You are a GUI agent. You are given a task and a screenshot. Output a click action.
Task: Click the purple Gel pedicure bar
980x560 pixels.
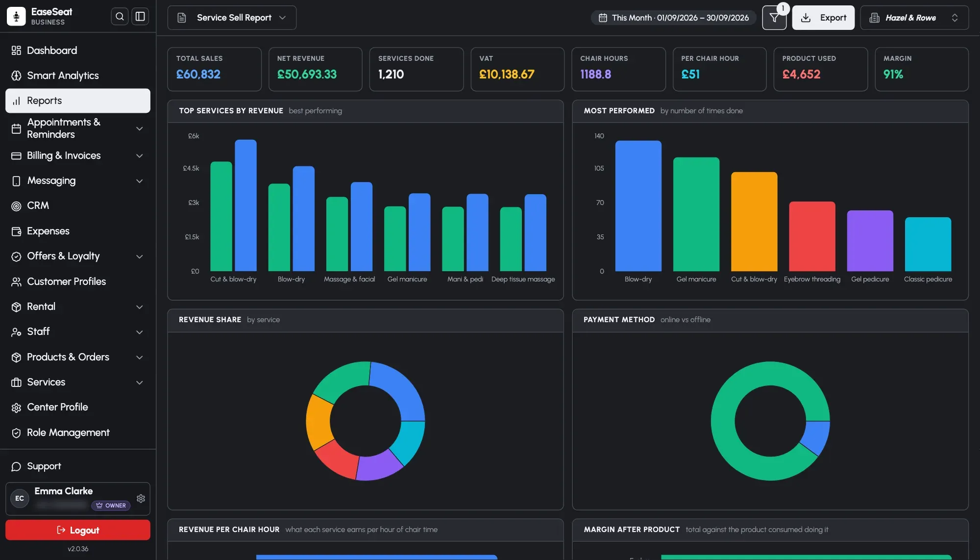[870, 241]
